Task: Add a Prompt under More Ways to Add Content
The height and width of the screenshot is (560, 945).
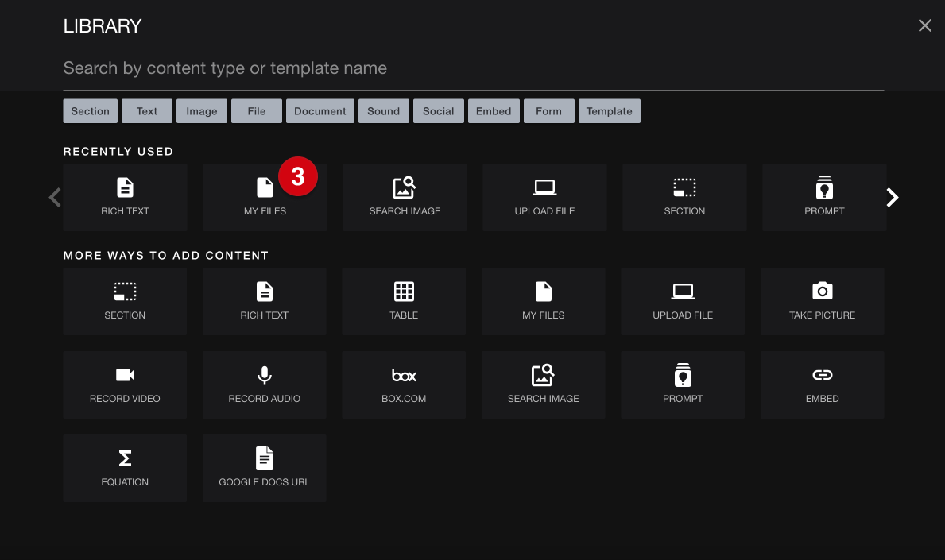Action: [x=683, y=384]
